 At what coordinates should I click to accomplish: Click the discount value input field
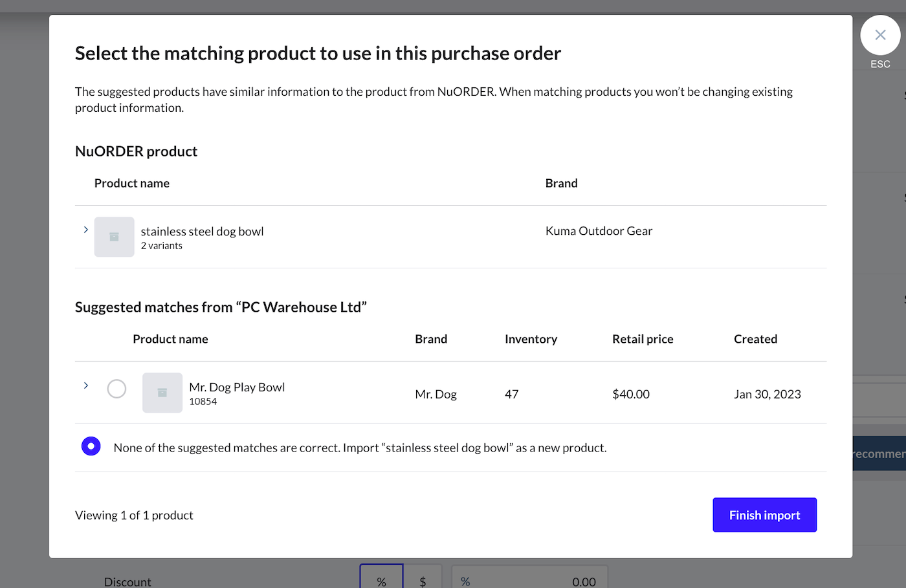[x=531, y=580]
